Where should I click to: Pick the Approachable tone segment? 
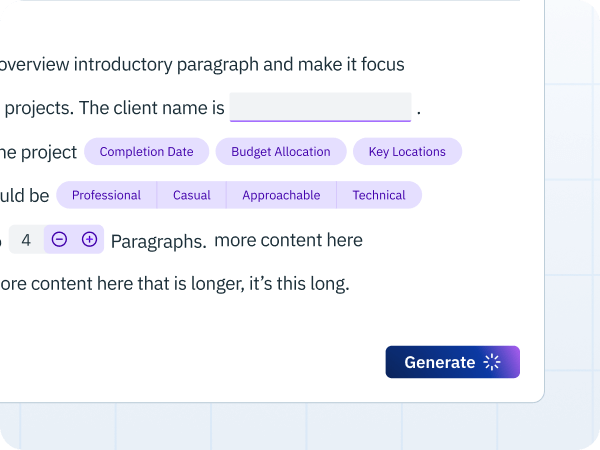281,195
